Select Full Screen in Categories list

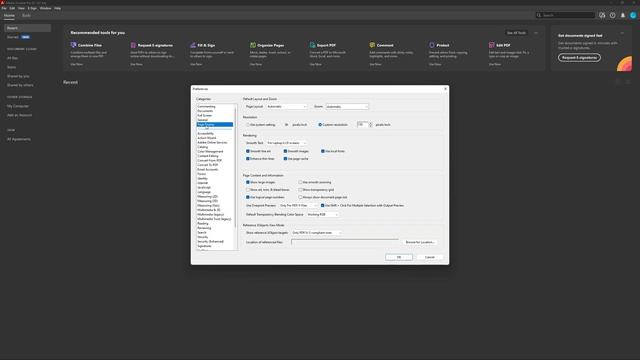tap(205, 116)
